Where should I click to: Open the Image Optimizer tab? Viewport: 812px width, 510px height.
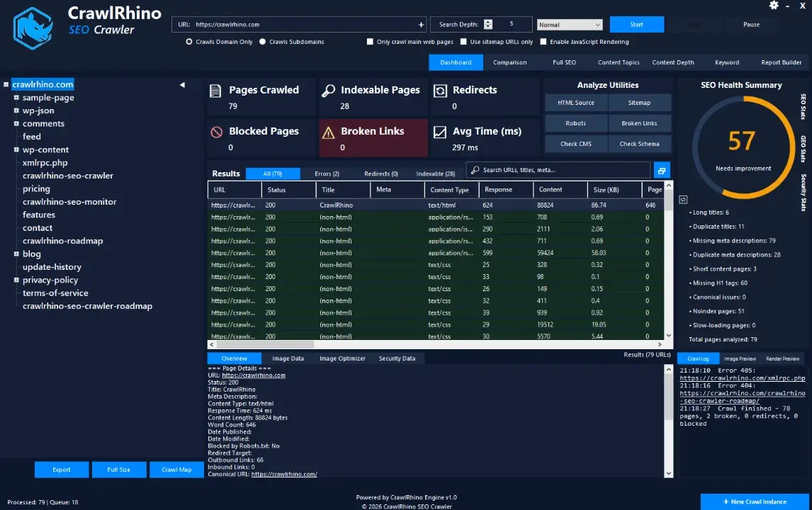342,358
